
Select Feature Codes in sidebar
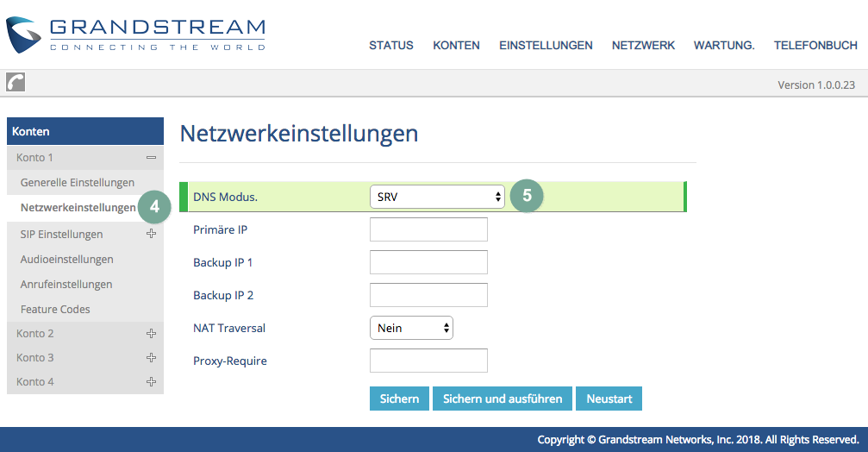tap(55, 309)
